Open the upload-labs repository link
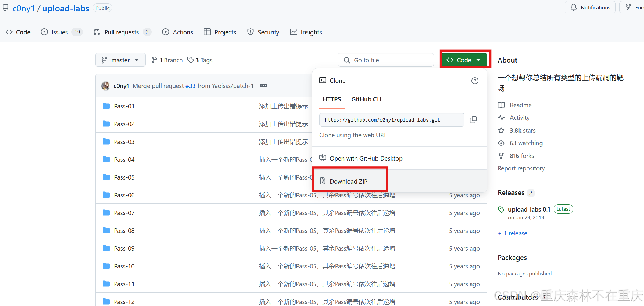Viewport: 644px width, 306px height. pyautogui.click(x=66, y=8)
